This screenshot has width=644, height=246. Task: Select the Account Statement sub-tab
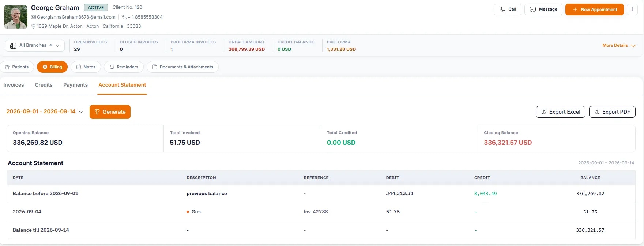tap(122, 85)
